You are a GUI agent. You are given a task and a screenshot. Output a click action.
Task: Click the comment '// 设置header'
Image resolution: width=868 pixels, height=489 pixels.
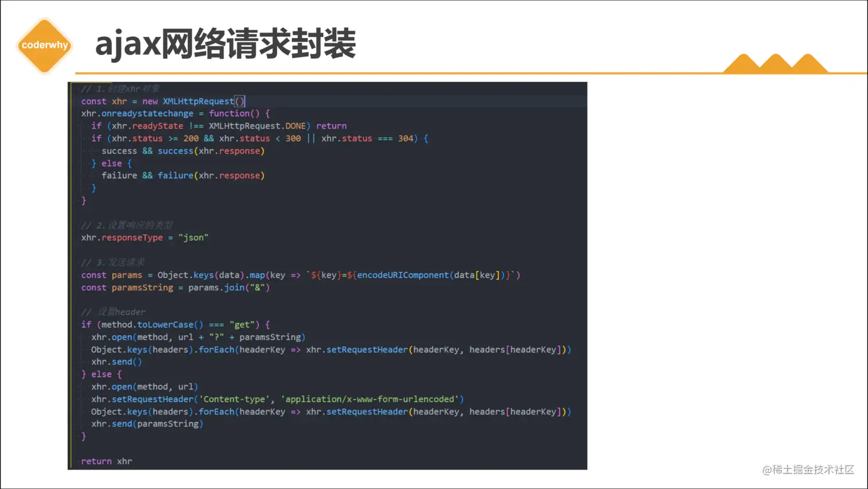(x=113, y=312)
